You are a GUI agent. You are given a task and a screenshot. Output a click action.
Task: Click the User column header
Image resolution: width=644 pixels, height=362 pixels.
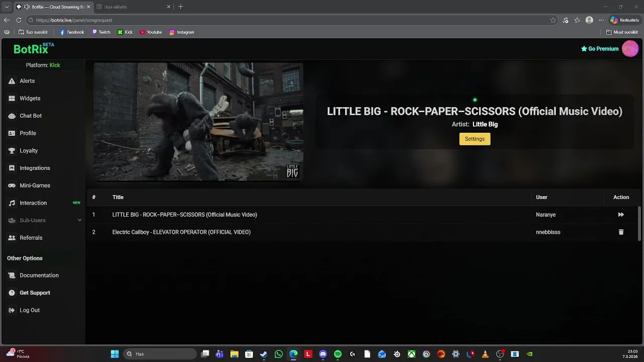coord(541,197)
